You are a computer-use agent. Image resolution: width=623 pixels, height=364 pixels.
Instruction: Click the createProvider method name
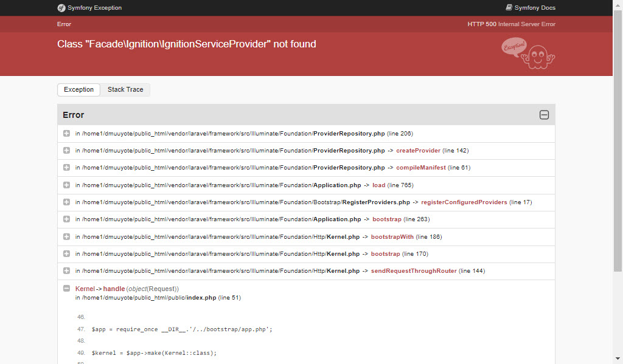418,151
